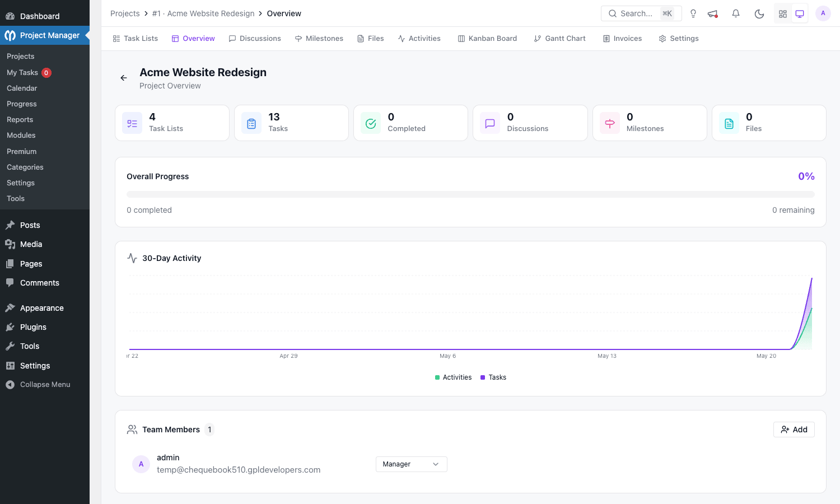Switch to the Discussions tab

tap(255, 39)
